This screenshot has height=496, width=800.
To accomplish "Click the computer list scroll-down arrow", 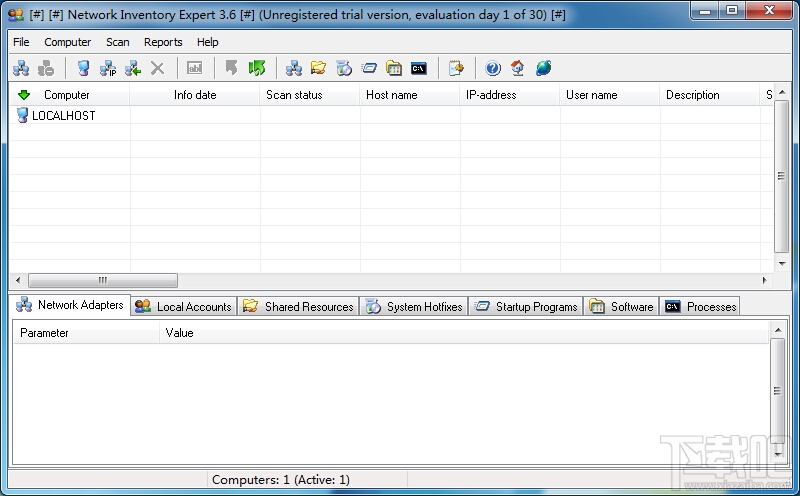I will click(x=782, y=264).
